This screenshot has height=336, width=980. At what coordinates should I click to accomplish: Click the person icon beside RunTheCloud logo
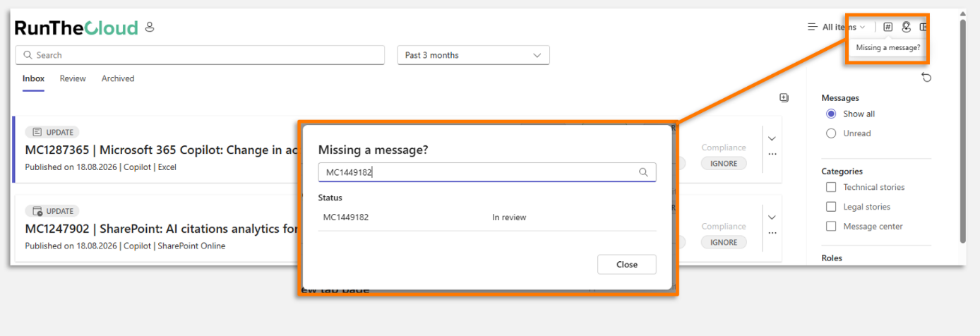pos(149,28)
